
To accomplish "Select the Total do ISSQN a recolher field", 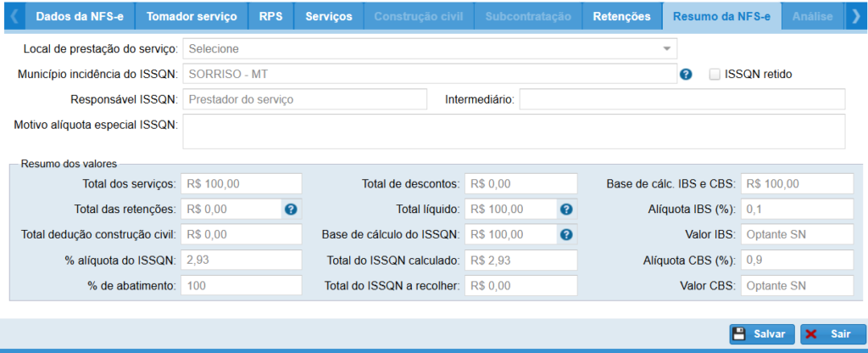I will point(520,285).
